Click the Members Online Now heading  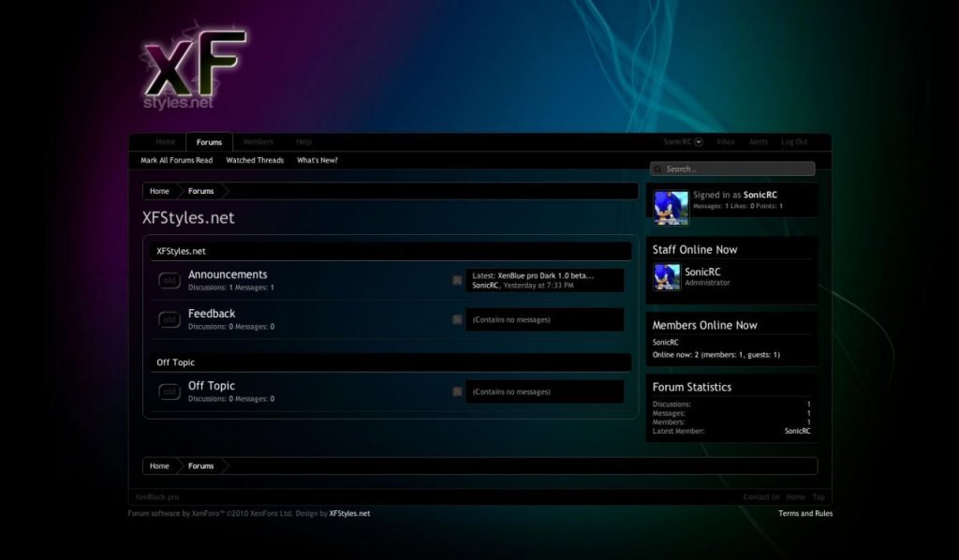704,325
